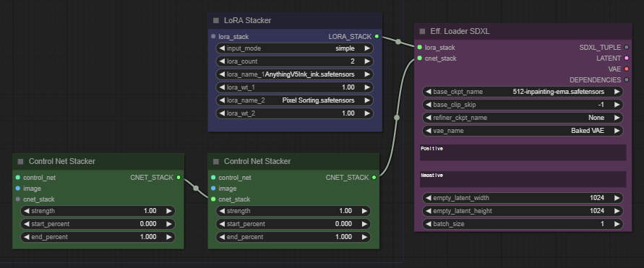
Task: Open the vae_name dropdown showing Baked VAE
Action: coord(523,131)
